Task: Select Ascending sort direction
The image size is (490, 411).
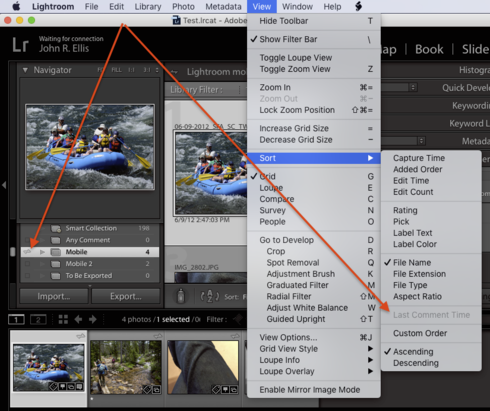Action: tap(431, 352)
